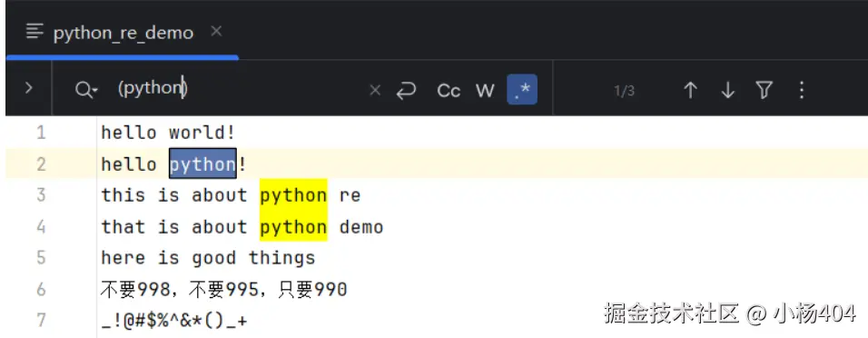
Task: Click the '_!@#$%^&*()_+' symbols line
Action: (x=174, y=320)
